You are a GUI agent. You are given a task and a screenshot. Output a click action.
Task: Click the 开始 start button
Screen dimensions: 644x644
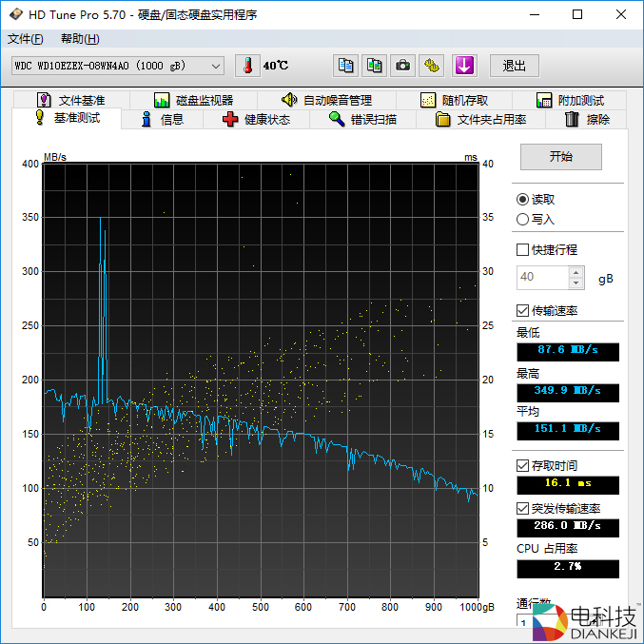[x=561, y=157]
